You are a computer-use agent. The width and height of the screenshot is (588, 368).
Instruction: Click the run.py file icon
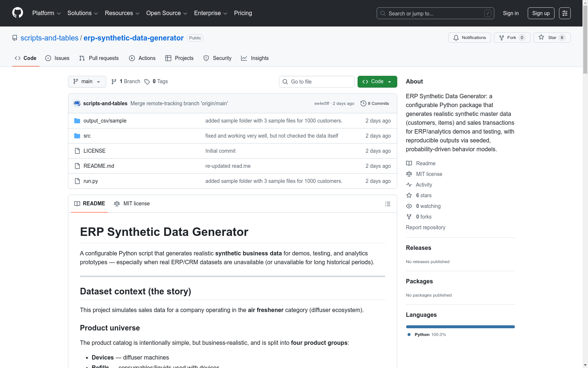tap(77, 181)
